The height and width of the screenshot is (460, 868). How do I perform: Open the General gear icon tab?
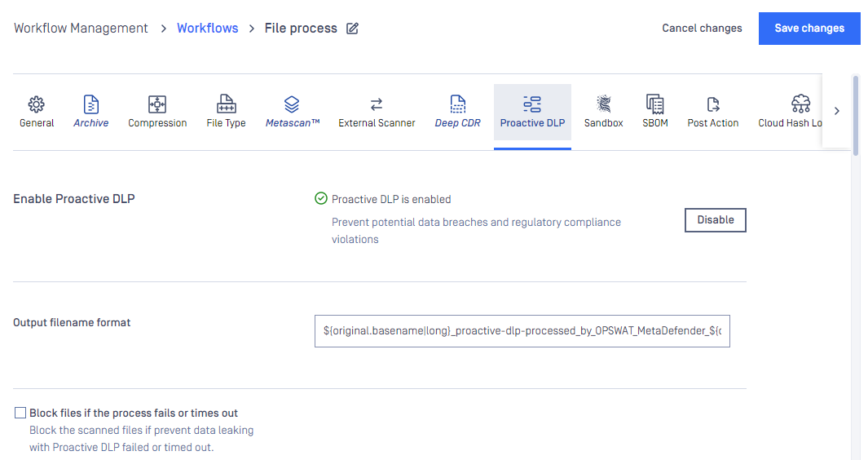coord(37,104)
